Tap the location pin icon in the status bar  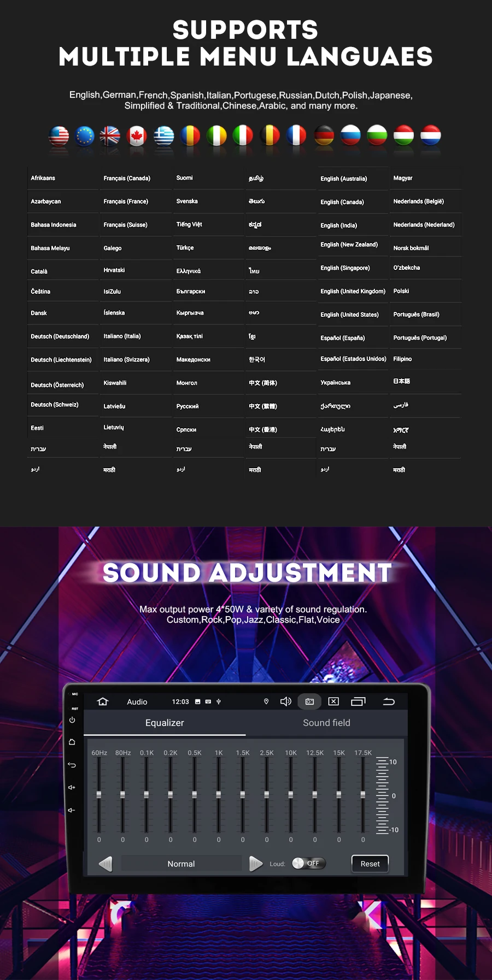pos(266,701)
